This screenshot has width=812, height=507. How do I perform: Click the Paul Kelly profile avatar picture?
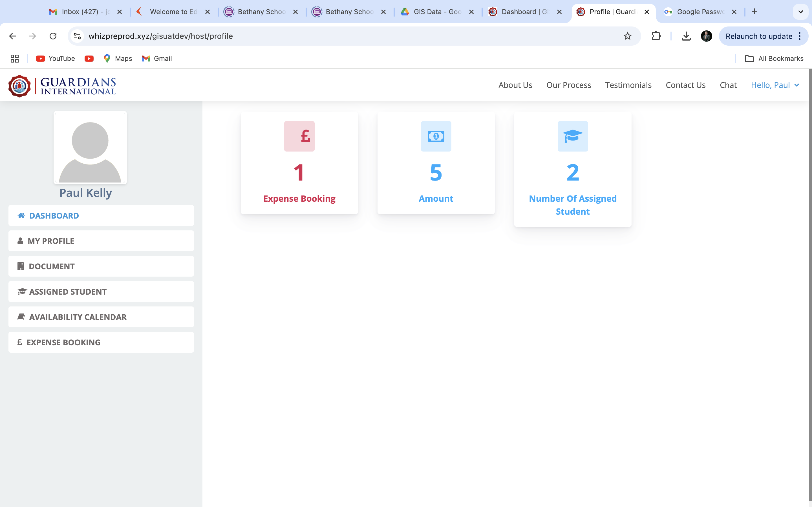click(90, 148)
